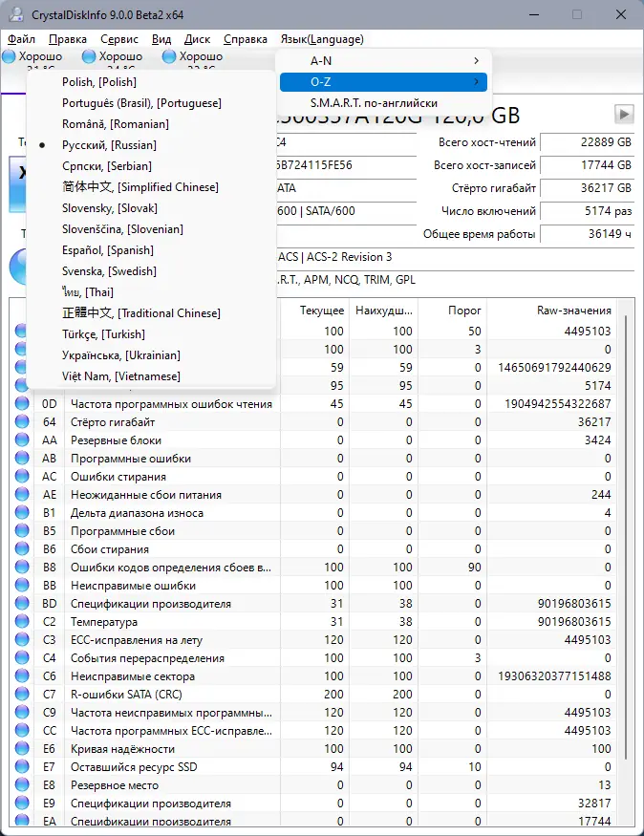Image resolution: width=644 pixels, height=836 pixels.
Task: Click the CrystalDiskInfo title bar icon
Action: tap(16, 14)
